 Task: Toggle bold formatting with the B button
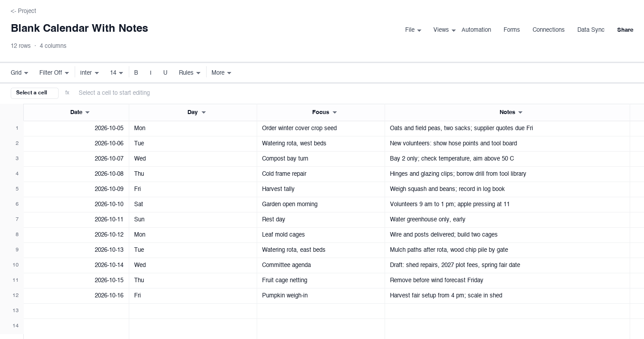(x=136, y=72)
